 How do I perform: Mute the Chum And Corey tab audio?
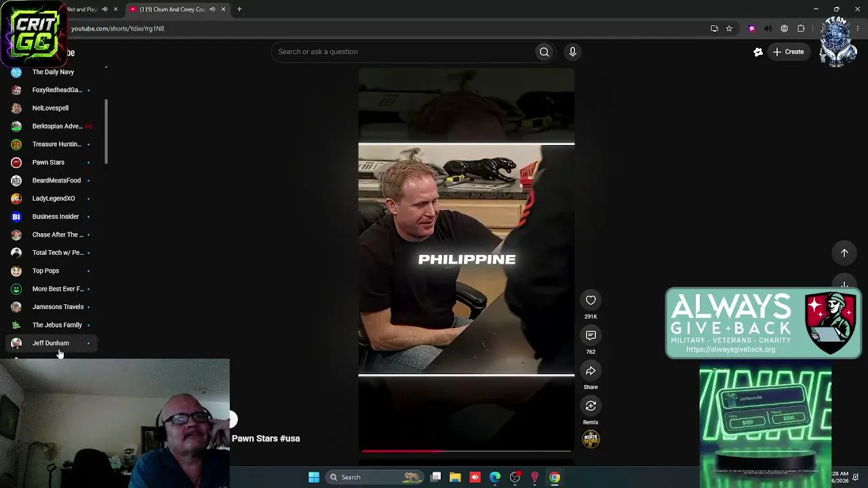pyautogui.click(x=212, y=9)
